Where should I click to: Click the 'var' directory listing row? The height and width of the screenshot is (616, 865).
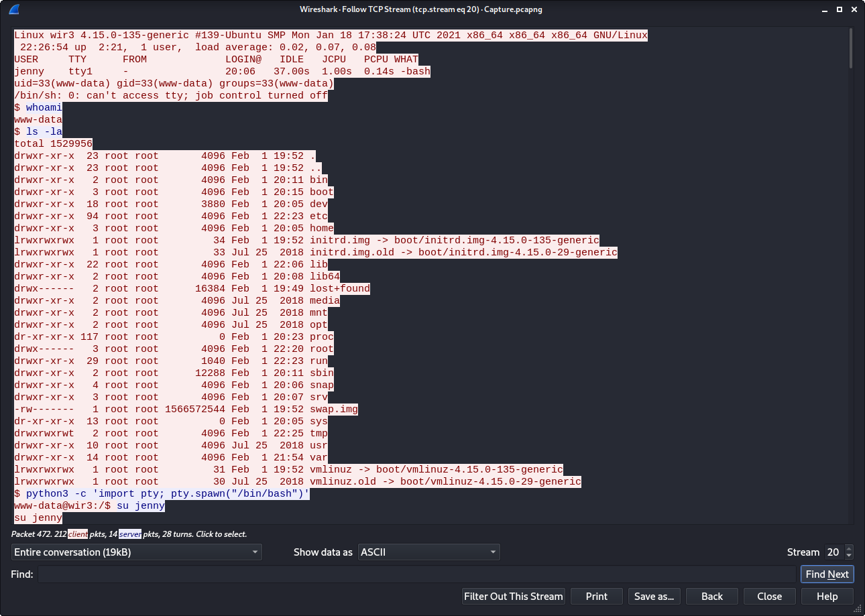coord(171,457)
